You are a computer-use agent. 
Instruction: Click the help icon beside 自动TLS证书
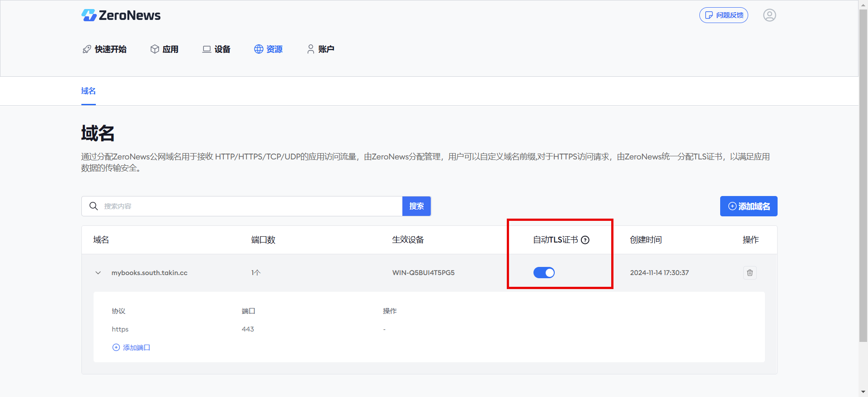(x=585, y=240)
